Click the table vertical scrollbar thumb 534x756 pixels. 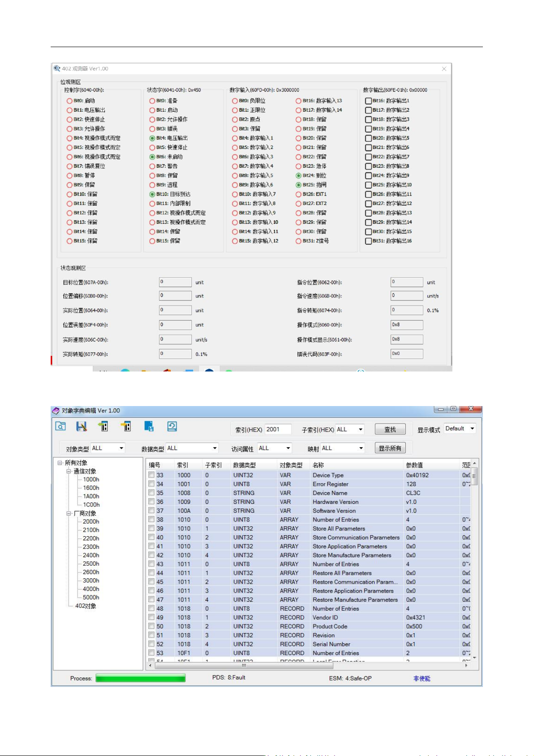[474, 476]
